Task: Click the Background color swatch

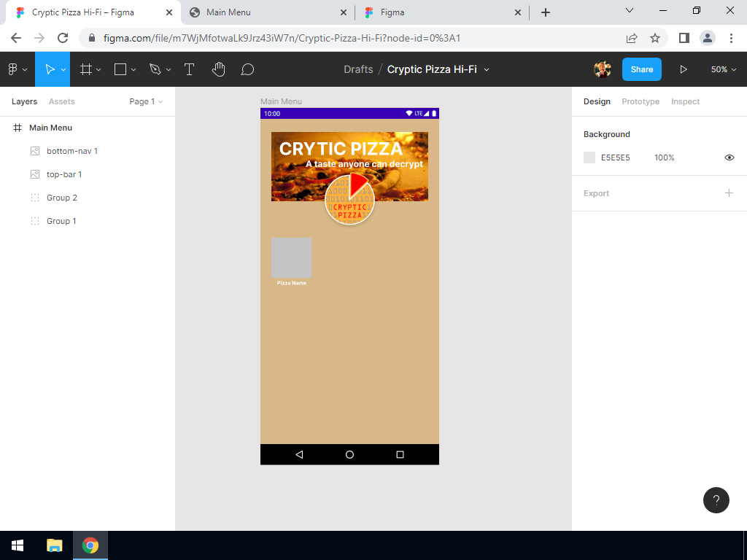Action: pyautogui.click(x=589, y=157)
